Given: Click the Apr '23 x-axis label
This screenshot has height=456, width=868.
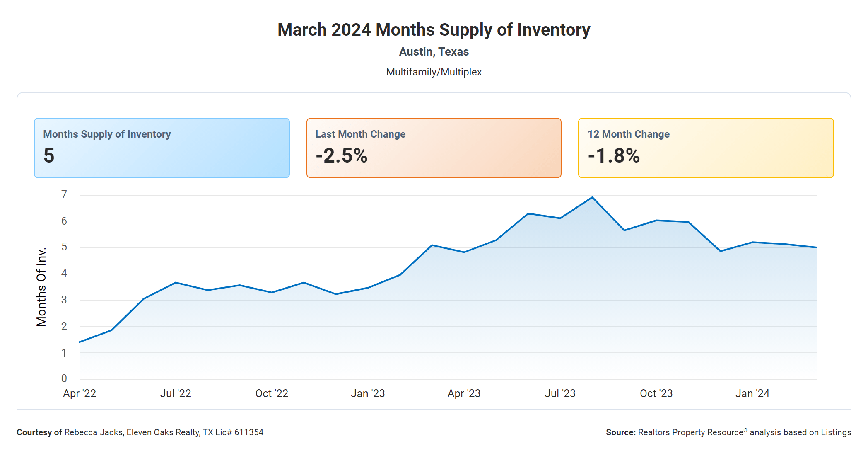Looking at the screenshot, I should (464, 393).
